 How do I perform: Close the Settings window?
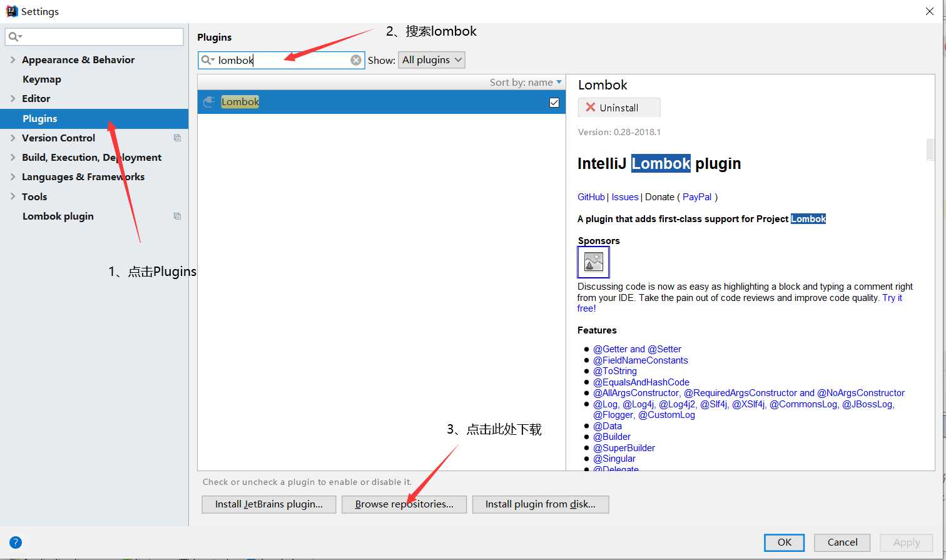(930, 11)
